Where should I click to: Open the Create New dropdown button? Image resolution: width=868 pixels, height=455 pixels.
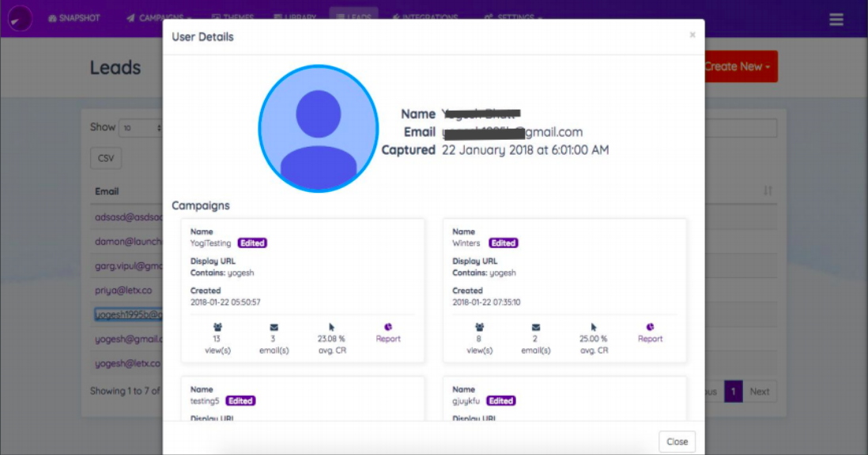click(x=741, y=66)
